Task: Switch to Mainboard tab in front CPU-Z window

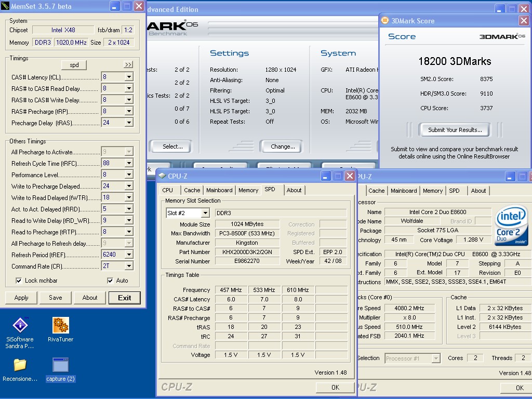Action: click(x=219, y=190)
